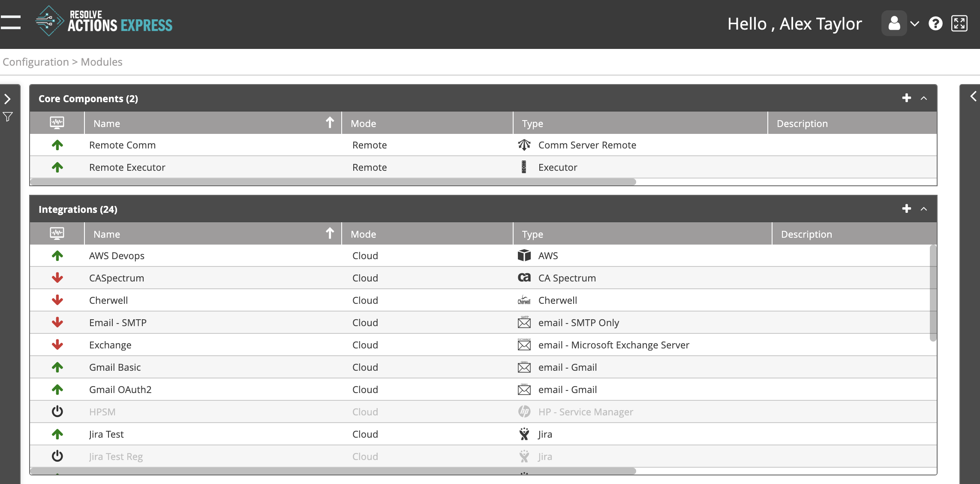Click email - Microsoft Exchange Server type text
980x484 pixels.
tap(614, 345)
